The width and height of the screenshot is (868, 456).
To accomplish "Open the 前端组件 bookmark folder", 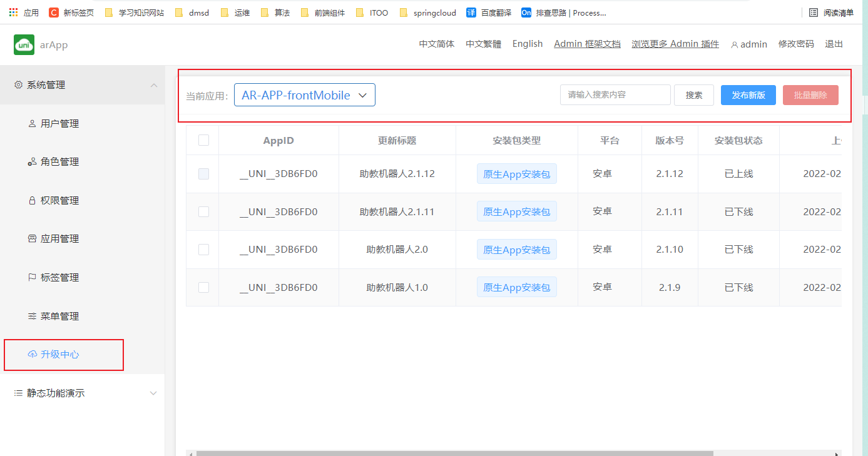I will point(323,13).
